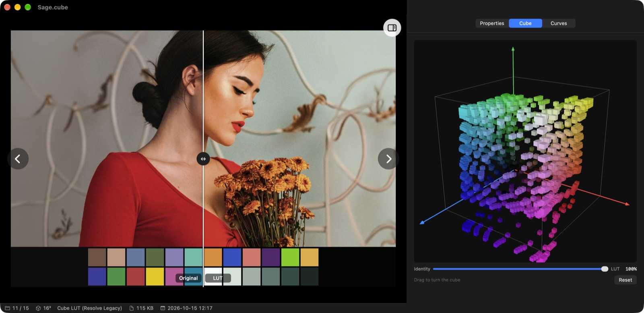The height and width of the screenshot is (313, 644).
Task: Click the olive green top-row swatch
Action: click(x=155, y=257)
